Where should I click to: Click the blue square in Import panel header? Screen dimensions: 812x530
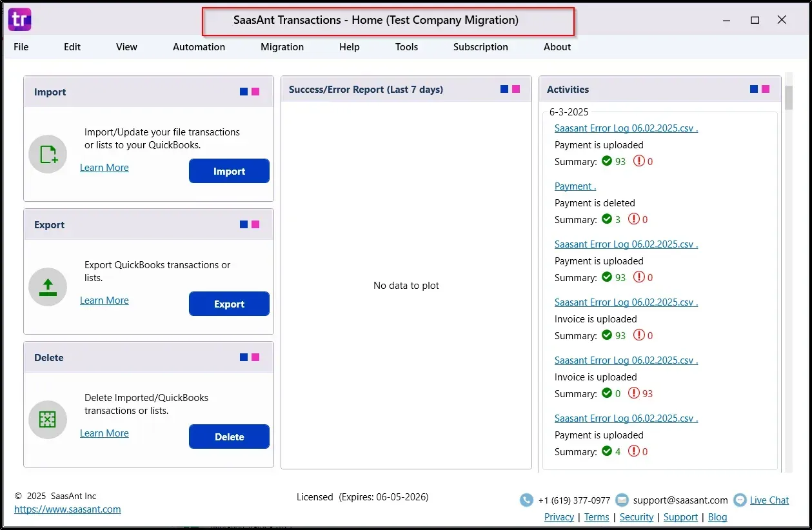tap(244, 92)
